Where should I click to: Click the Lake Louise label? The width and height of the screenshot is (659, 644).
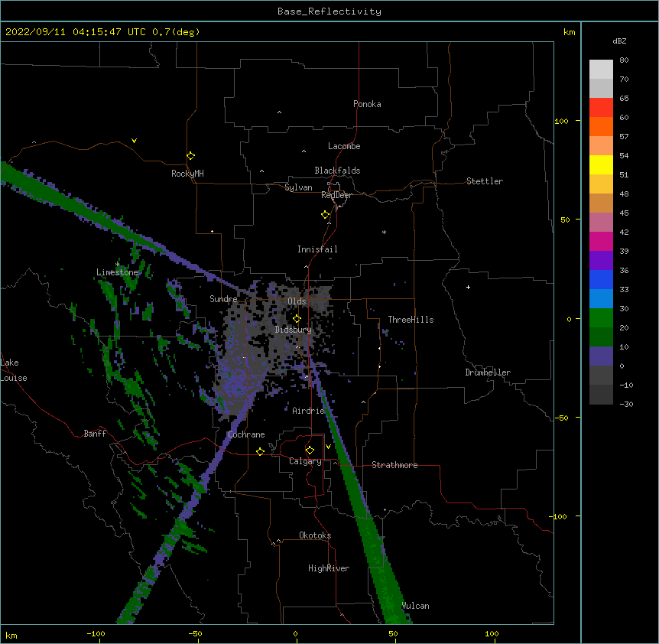coord(12,370)
